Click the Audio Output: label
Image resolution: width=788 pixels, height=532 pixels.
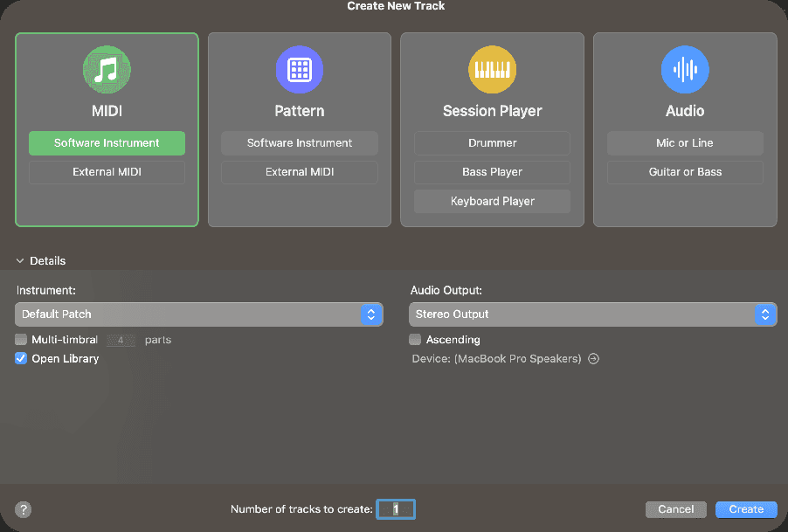tap(446, 290)
